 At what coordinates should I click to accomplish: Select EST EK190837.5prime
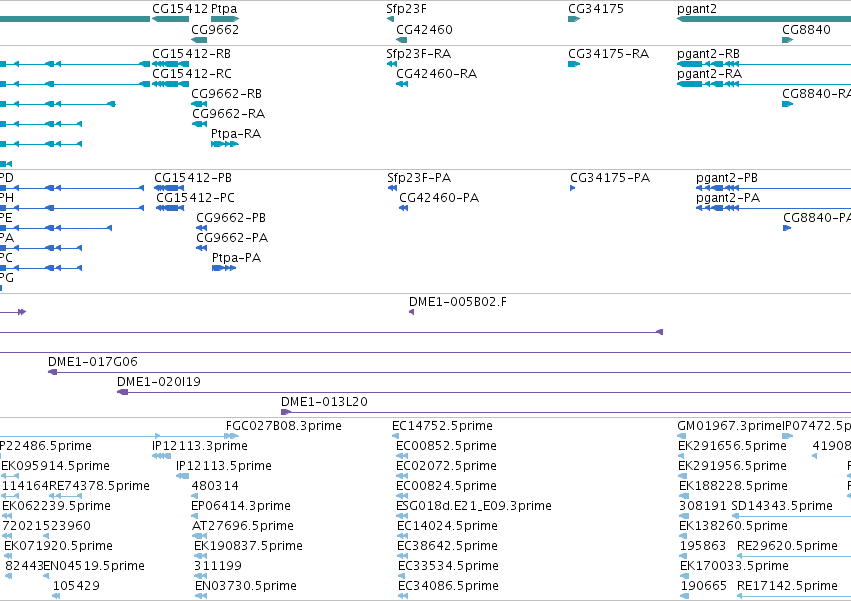tap(248, 546)
